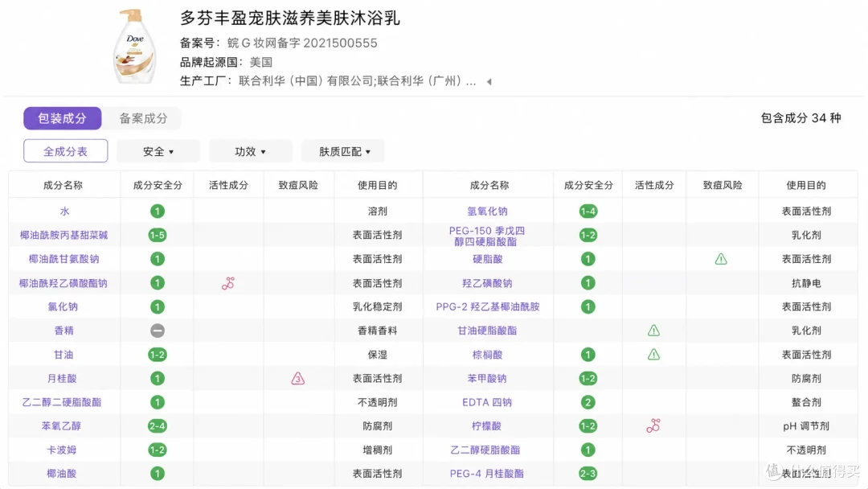Click the 抗静电 purpose cell

coord(806,284)
